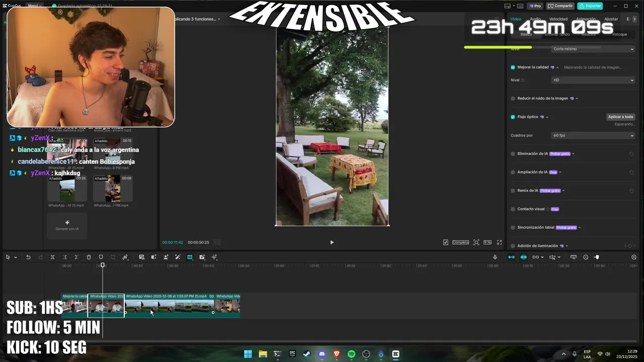644x362 pixels.
Task: Open the auto captions tool icon
Action: click(x=142, y=257)
